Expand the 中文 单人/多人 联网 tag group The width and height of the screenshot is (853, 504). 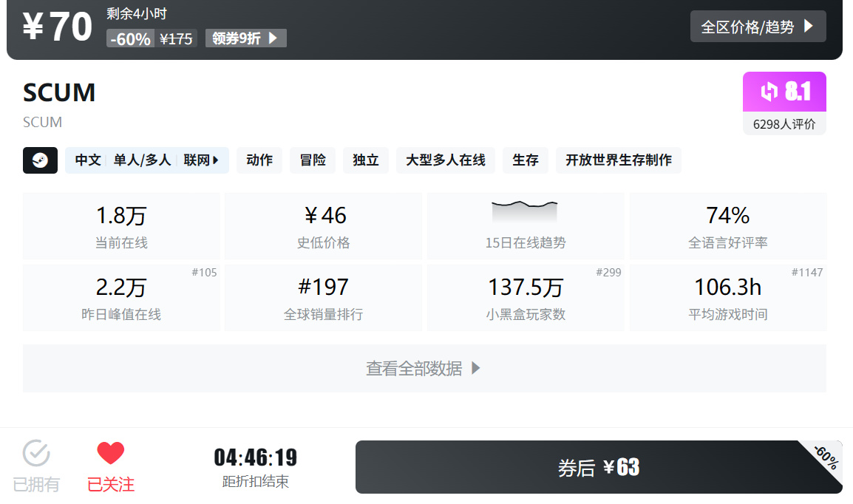(147, 160)
